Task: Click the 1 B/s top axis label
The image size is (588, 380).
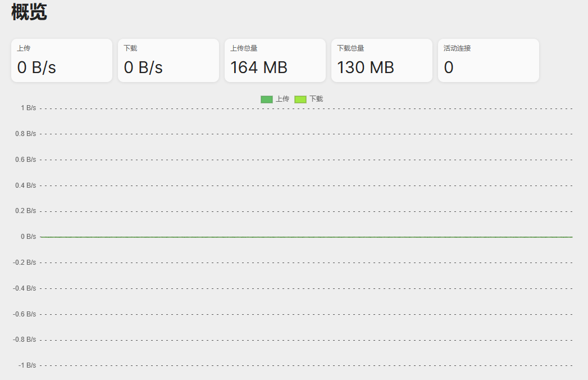Action: (x=29, y=108)
